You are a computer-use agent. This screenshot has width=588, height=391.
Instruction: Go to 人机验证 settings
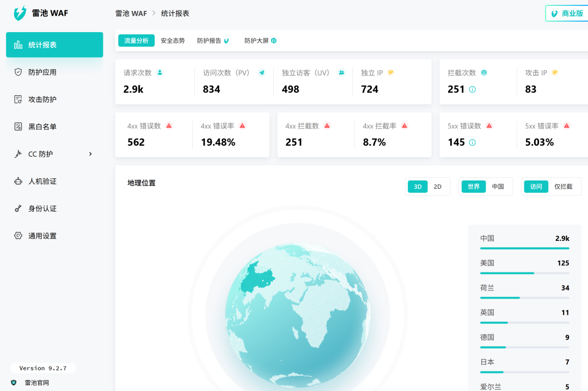point(41,181)
